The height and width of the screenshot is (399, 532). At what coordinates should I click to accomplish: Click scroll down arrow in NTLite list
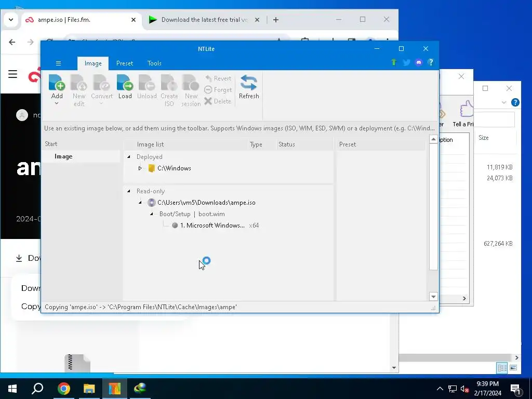[x=433, y=297]
